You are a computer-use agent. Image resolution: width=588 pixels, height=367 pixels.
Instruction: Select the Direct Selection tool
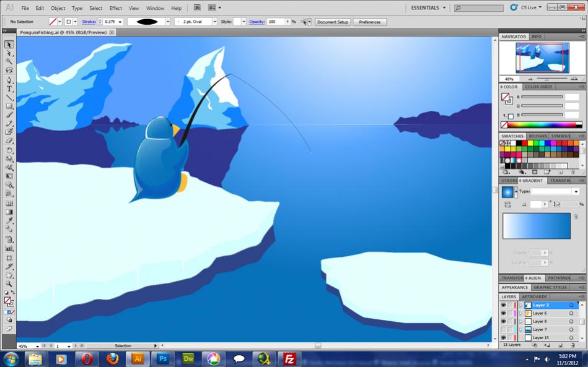9,53
